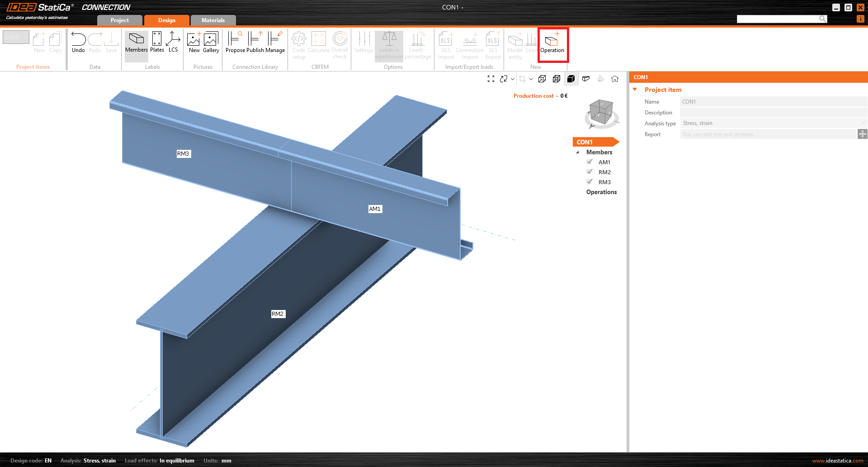The image size is (868, 467).
Task: Toggle the LCS axes icon
Action: click(x=173, y=43)
